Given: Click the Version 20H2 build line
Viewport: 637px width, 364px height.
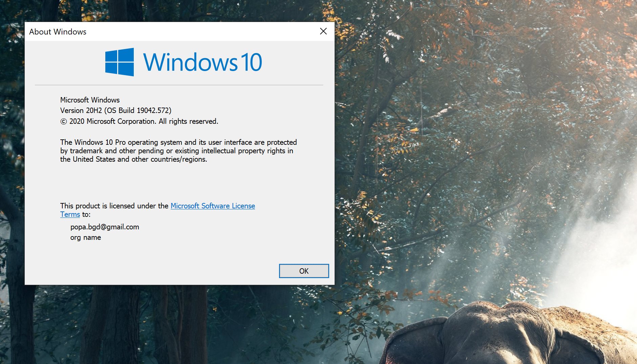Looking at the screenshot, I should tap(116, 110).
